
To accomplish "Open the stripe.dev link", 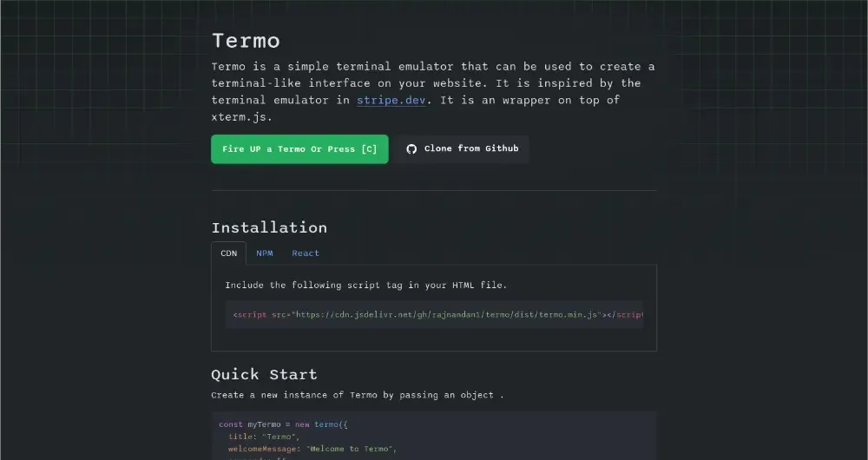I will click(391, 100).
